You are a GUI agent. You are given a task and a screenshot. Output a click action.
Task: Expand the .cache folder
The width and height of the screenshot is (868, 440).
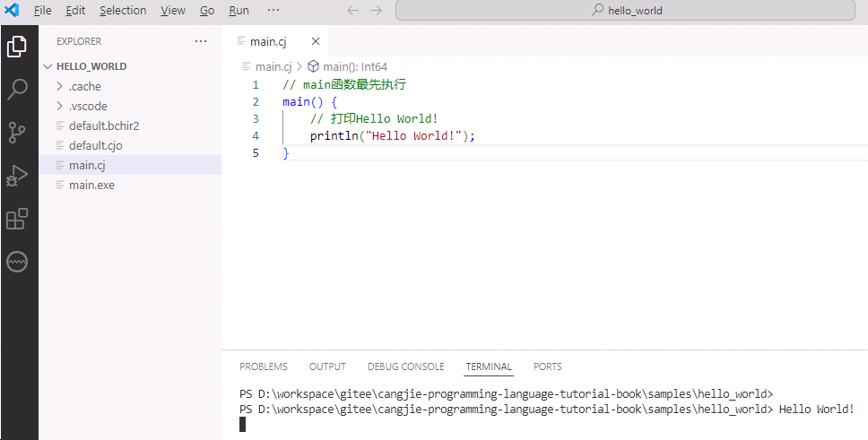(84, 86)
